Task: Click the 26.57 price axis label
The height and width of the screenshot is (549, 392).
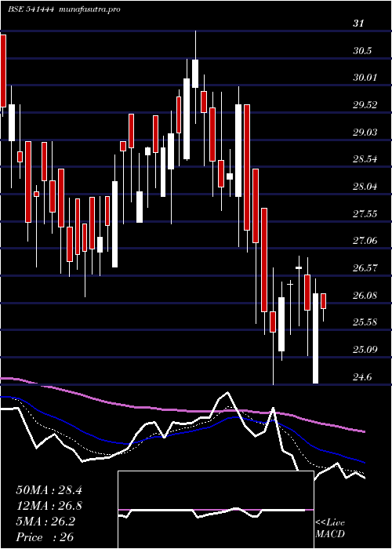Action: (365, 268)
